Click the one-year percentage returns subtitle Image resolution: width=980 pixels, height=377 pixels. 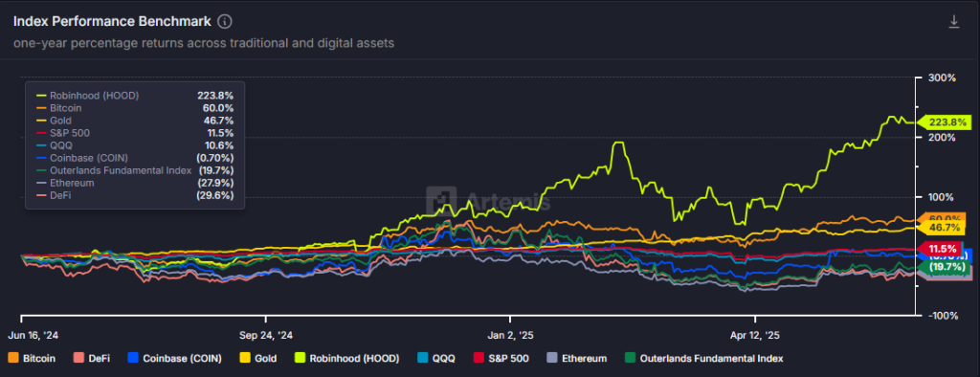pos(204,43)
